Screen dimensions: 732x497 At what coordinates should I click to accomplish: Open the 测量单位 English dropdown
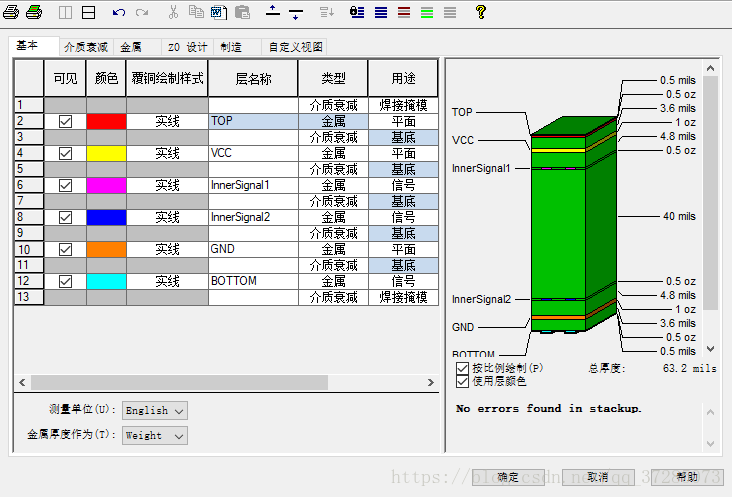(x=155, y=411)
